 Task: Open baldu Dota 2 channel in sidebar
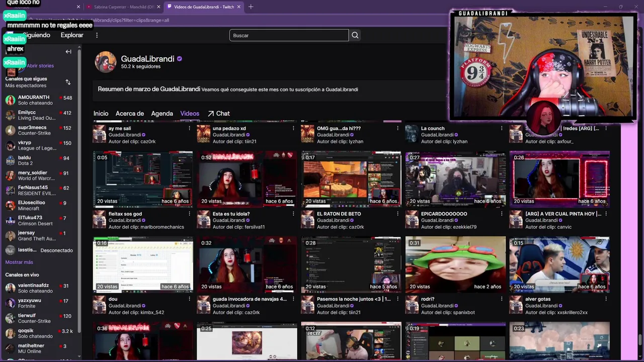coord(39,160)
